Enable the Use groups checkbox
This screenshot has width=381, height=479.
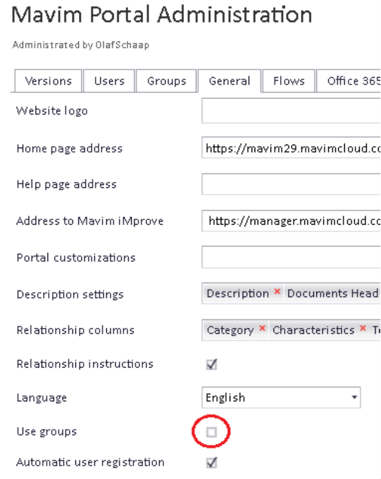coord(211,432)
